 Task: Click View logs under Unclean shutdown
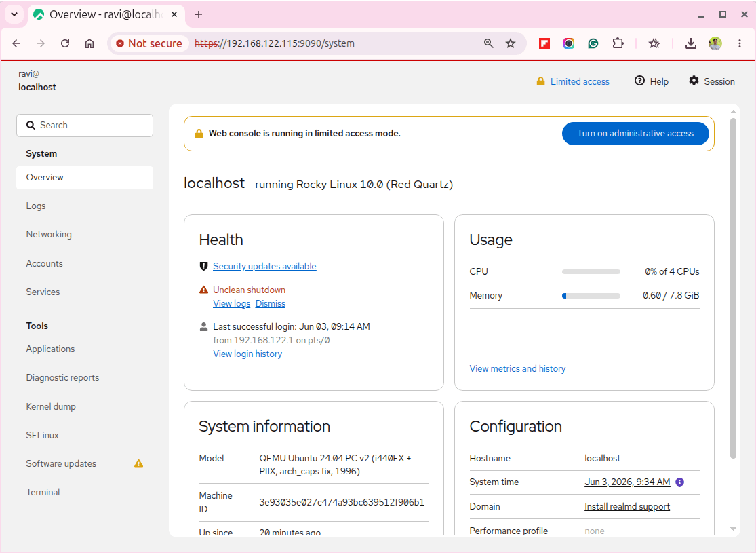231,303
